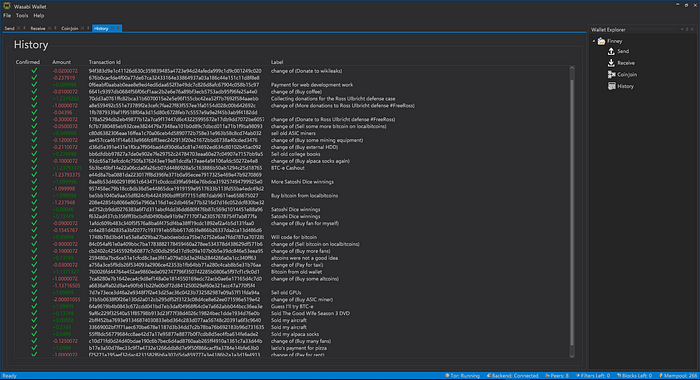This screenshot has height=380, width=700.
Task: Click the Backend: Connected status indicator
Action: point(512,376)
